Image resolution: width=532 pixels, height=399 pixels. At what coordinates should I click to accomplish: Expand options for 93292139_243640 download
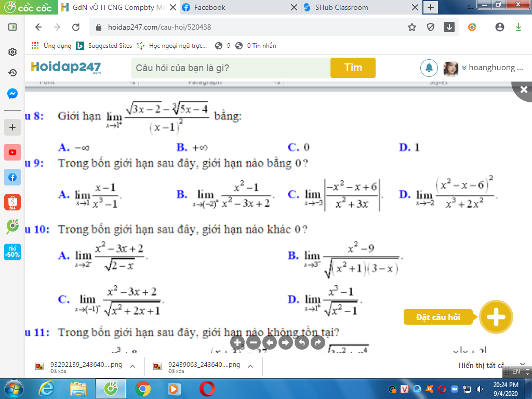pyautogui.click(x=132, y=366)
